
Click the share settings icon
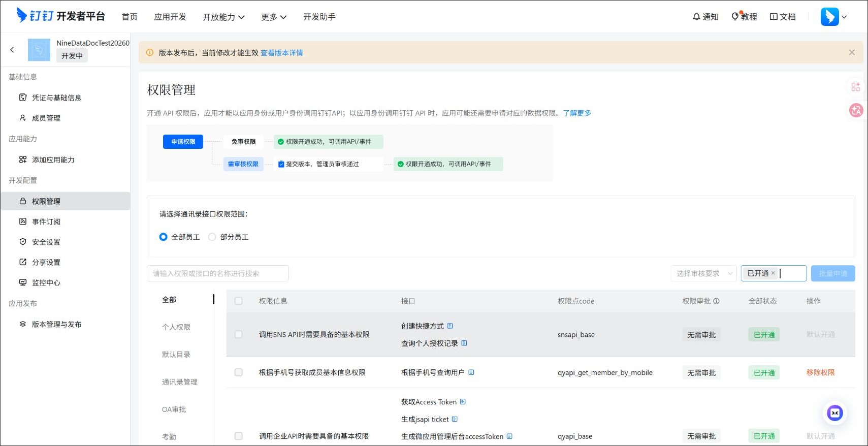[x=22, y=262]
